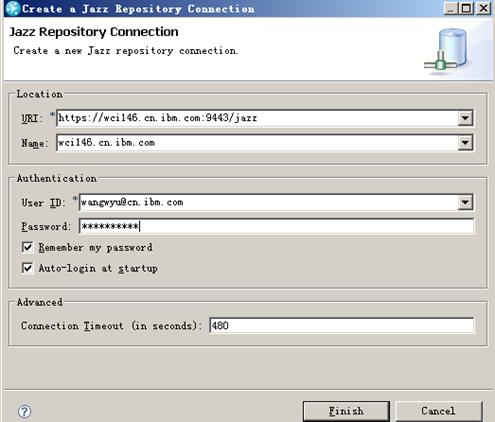Select the User ID input field
495x422 pixels.
pyautogui.click(x=269, y=202)
